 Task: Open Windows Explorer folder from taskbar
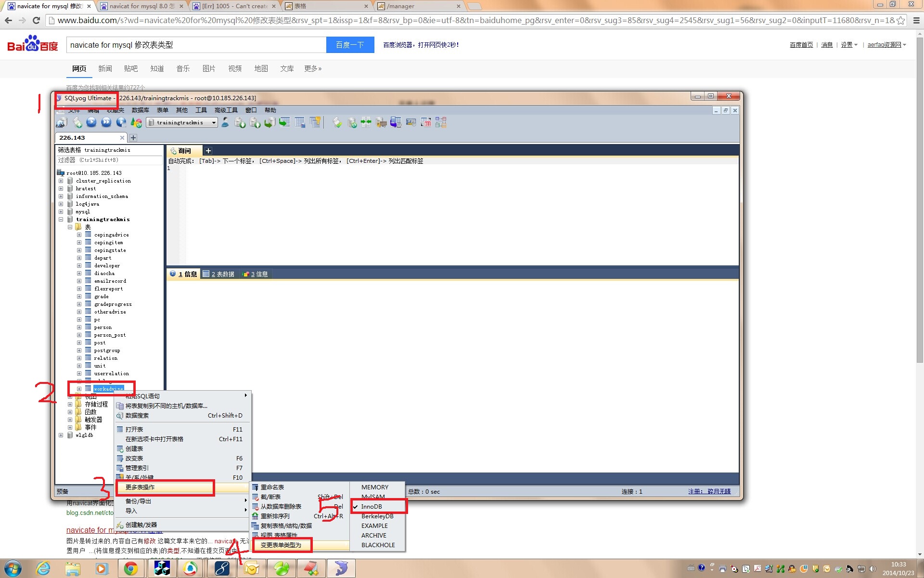point(73,568)
